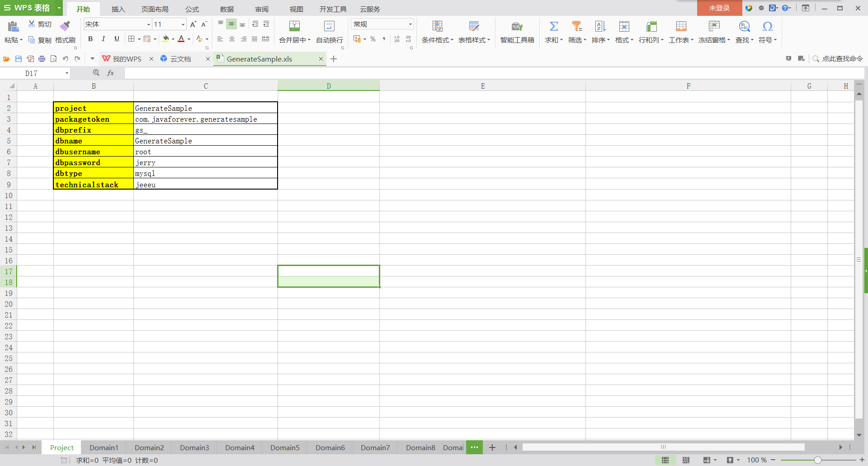
Task: Click the AutoSum (求和) sigma icon
Action: tap(553, 26)
